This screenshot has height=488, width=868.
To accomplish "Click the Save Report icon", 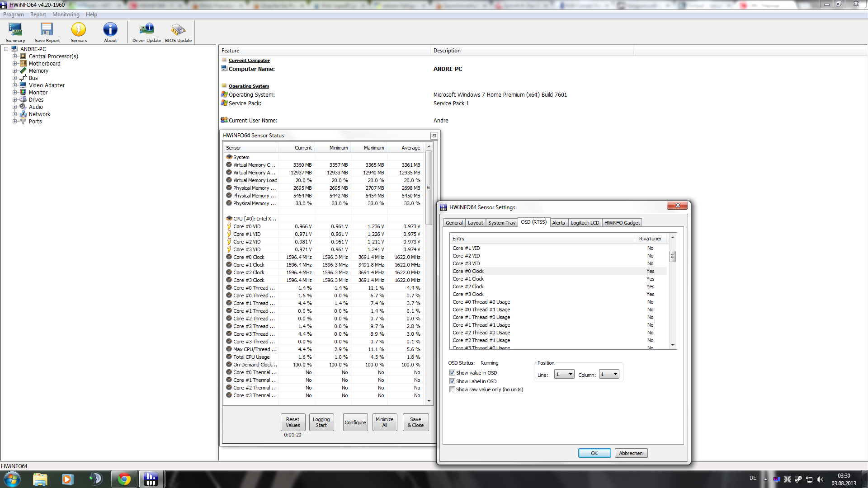I will tap(47, 32).
